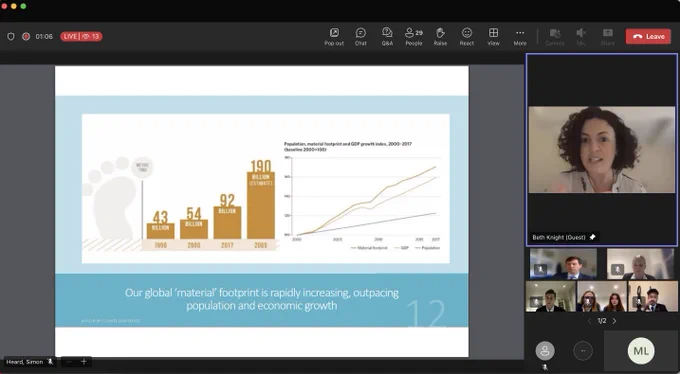Pop out the shared content window
Viewport: 680px width, 374px height.
[334, 36]
